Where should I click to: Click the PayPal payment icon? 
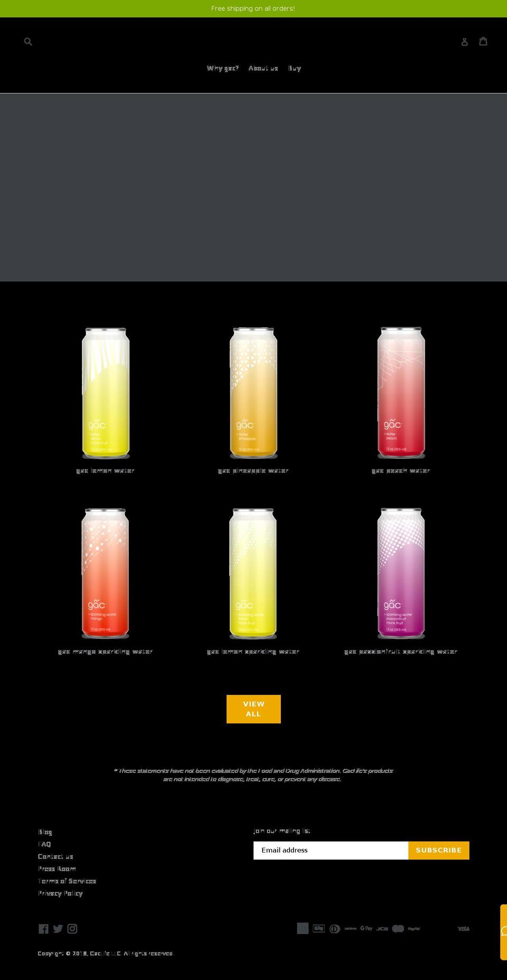[x=414, y=928]
